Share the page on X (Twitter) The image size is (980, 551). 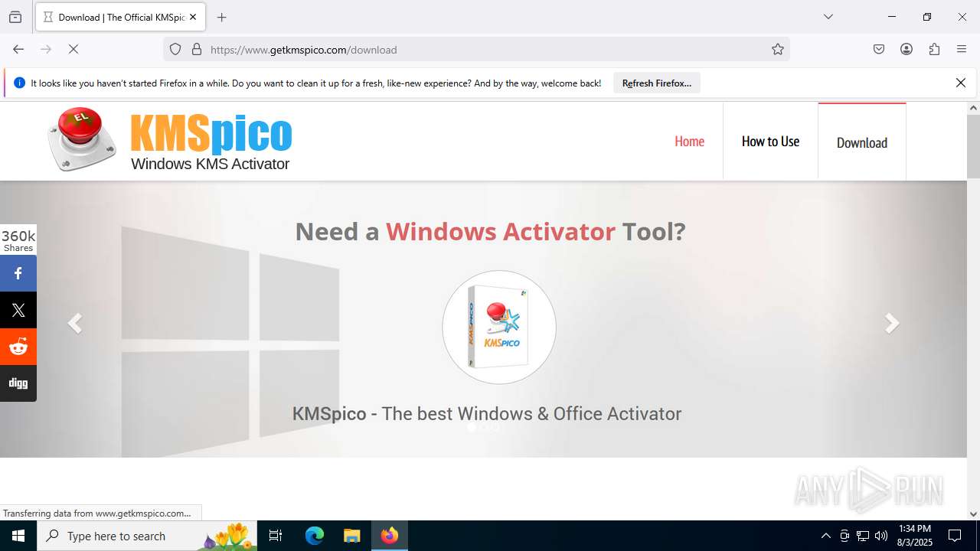18,310
